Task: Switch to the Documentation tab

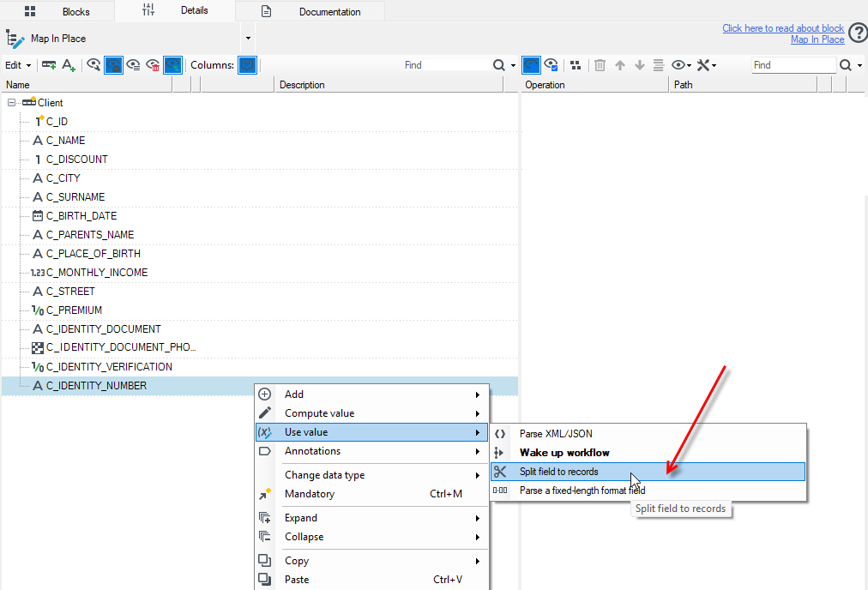Action: click(x=310, y=12)
